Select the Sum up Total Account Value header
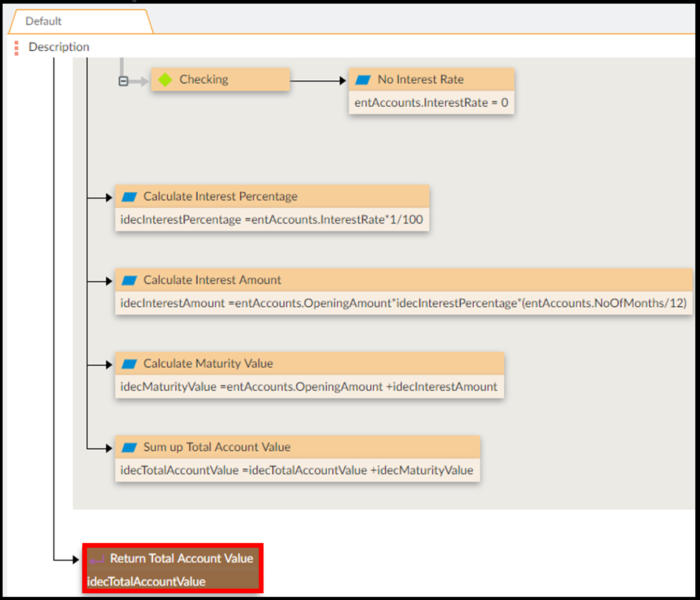Screen dimensions: 700x600 pos(298,447)
